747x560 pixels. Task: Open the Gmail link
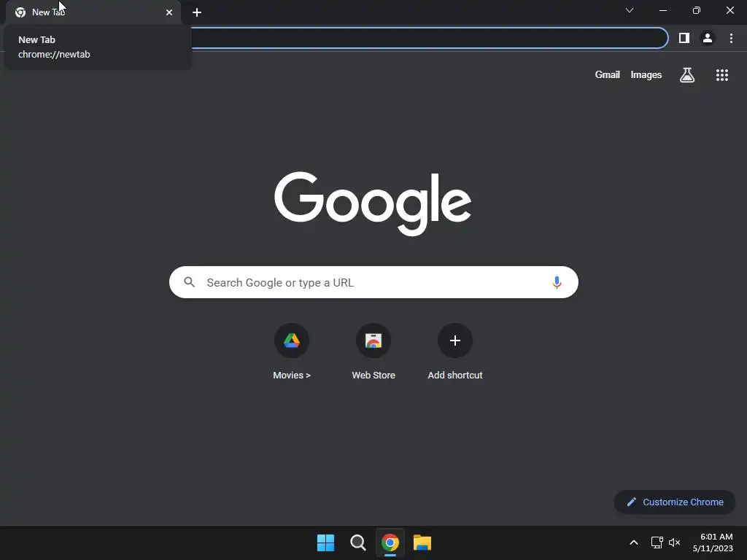pos(607,75)
